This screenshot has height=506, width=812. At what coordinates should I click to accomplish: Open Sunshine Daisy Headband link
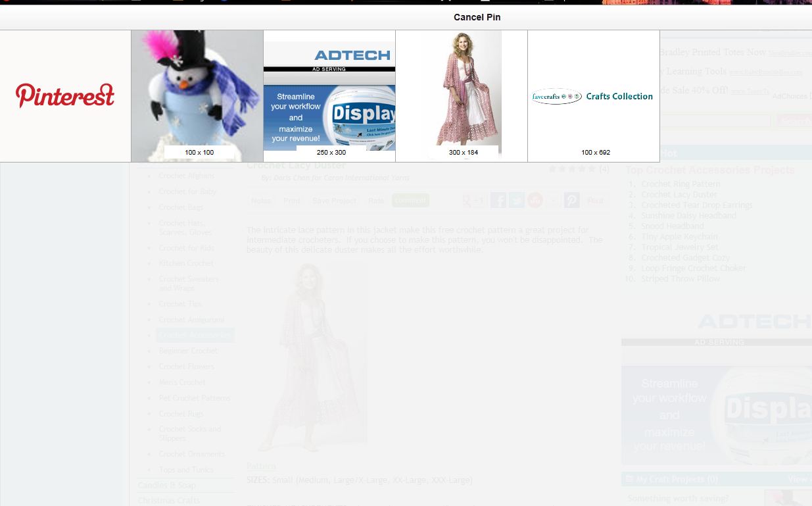[688, 216]
